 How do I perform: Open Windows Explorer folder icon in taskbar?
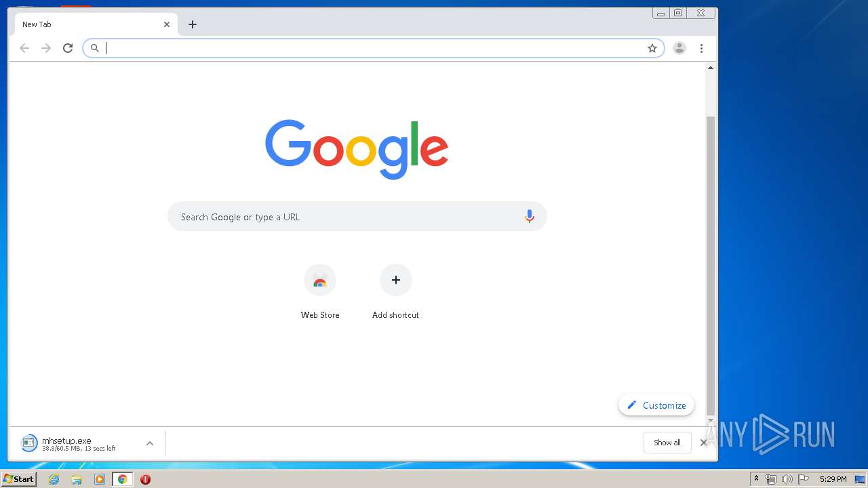77,479
